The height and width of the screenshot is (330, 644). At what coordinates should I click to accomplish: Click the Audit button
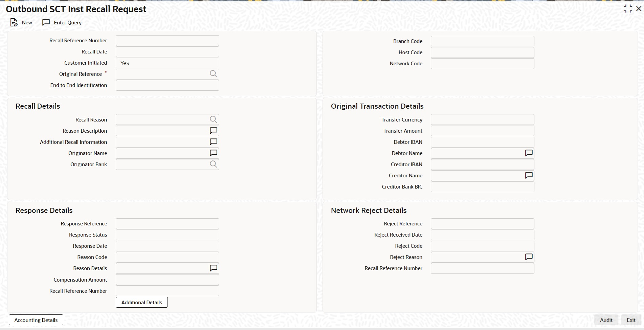click(606, 320)
